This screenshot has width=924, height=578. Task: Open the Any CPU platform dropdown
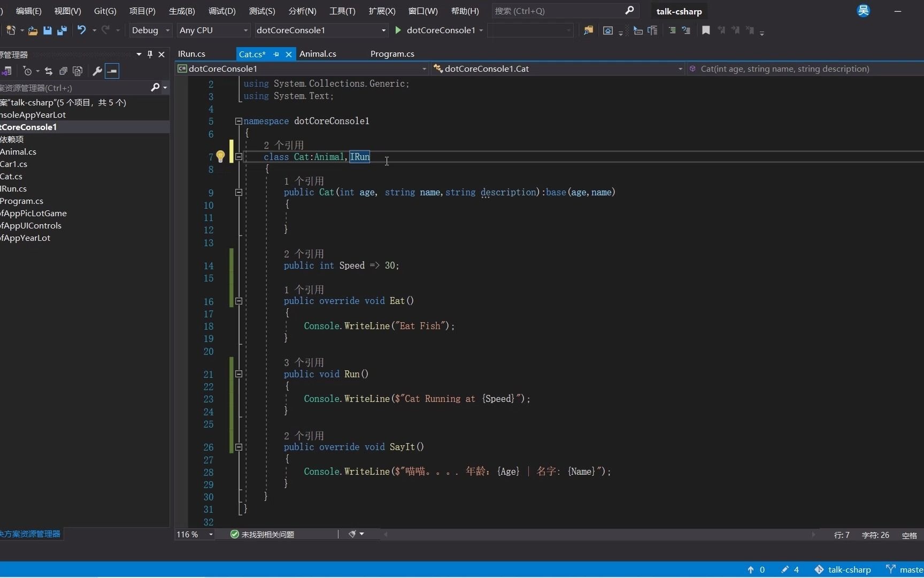tap(214, 31)
